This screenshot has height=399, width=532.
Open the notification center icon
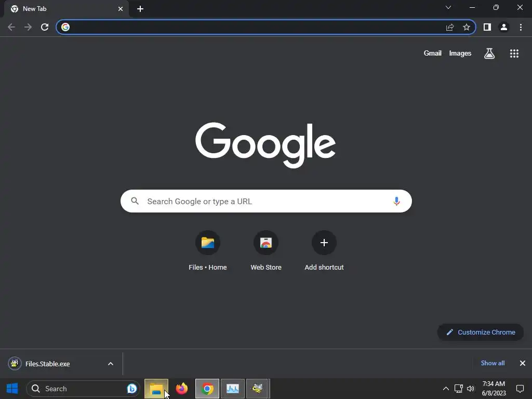tap(520, 389)
